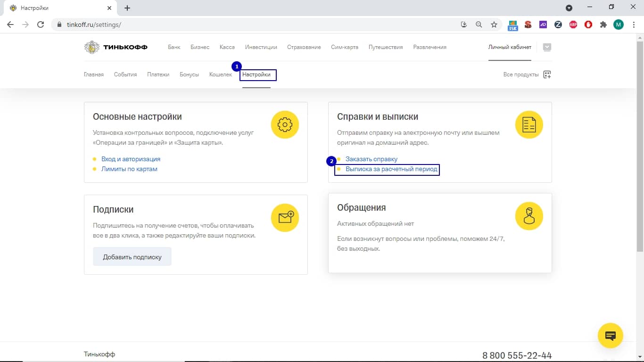Image resolution: width=644 pixels, height=362 pixels.
Task: Expand the Личный кабинет dropdown arrow
Action: point(547,47)
